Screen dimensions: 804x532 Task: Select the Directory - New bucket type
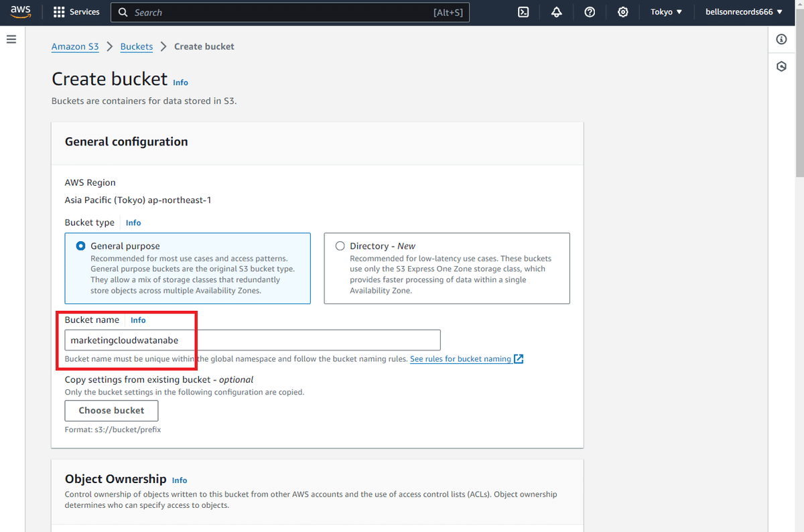click(x=447, y=268)
